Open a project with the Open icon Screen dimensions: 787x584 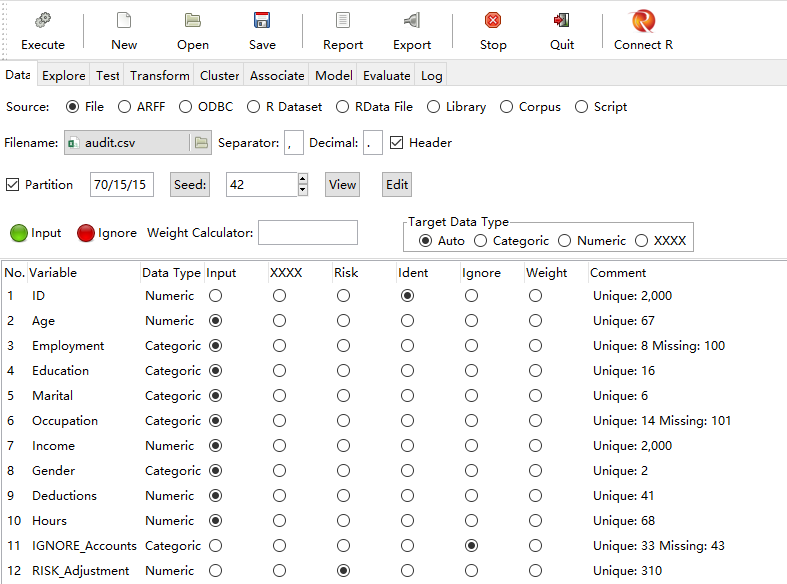[x=193, y=21]
